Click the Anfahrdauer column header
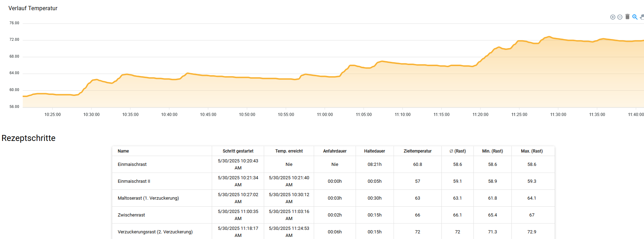 click(x=334, y=151)
